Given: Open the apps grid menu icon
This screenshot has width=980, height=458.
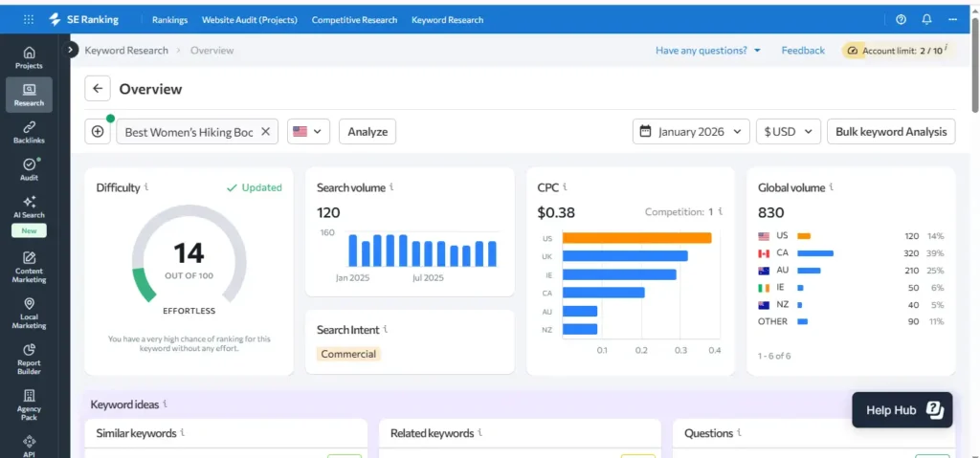Looking at the screenshot, I should (x=29, y=19).
